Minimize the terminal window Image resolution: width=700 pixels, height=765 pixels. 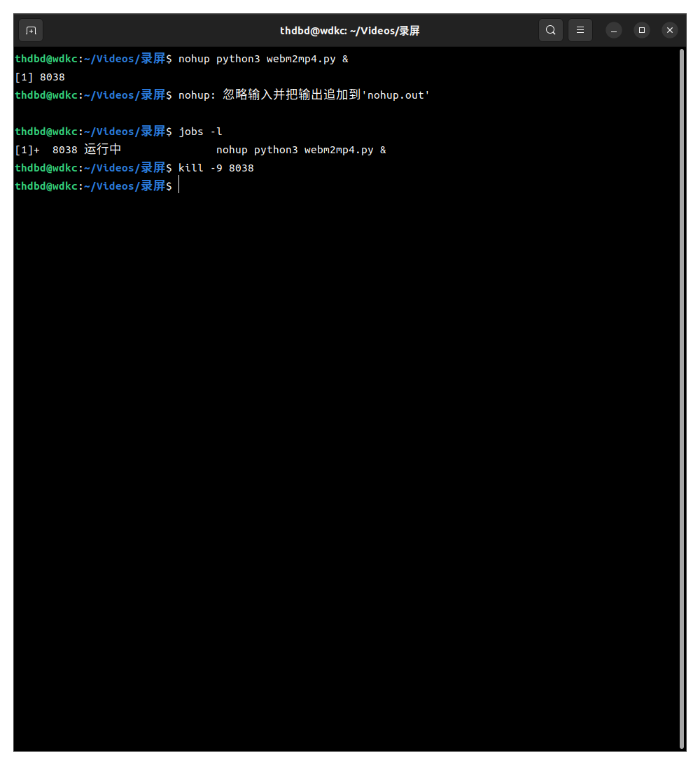point(614,31)
